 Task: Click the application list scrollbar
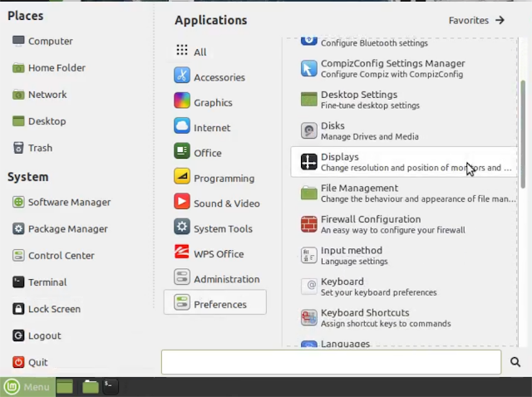(x=523, y=134)
